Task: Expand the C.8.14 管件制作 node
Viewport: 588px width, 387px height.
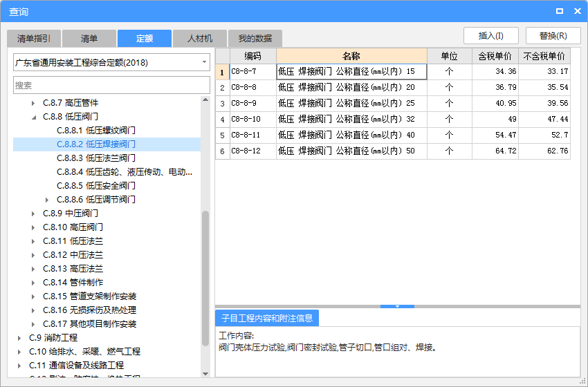Action: coord(33,283)
